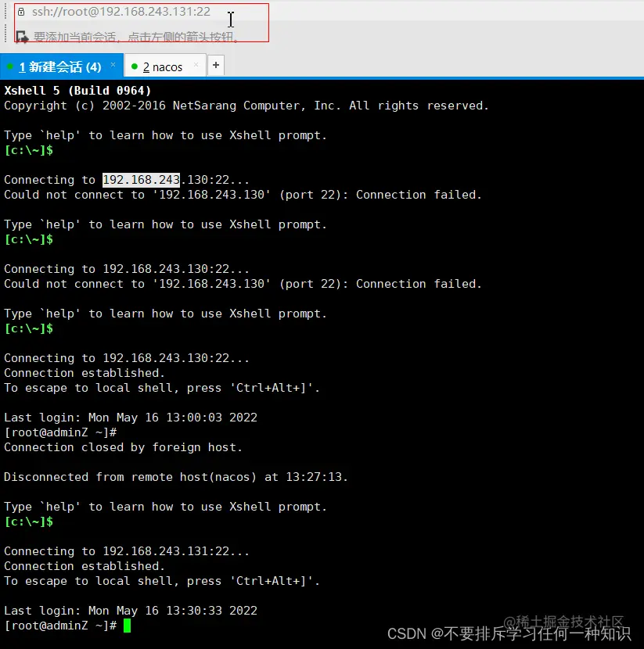This screenshot has width=644, height=649.
Task: Click the lock icon in address bar
Action: (21, 12)
